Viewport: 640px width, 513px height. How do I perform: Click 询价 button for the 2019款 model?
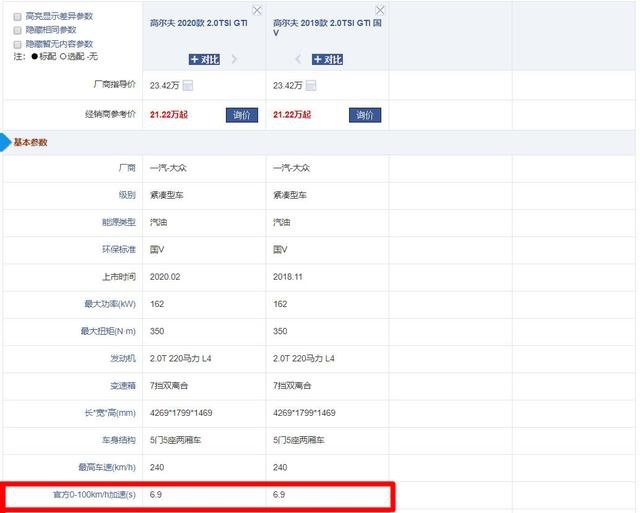pos(365,115)
